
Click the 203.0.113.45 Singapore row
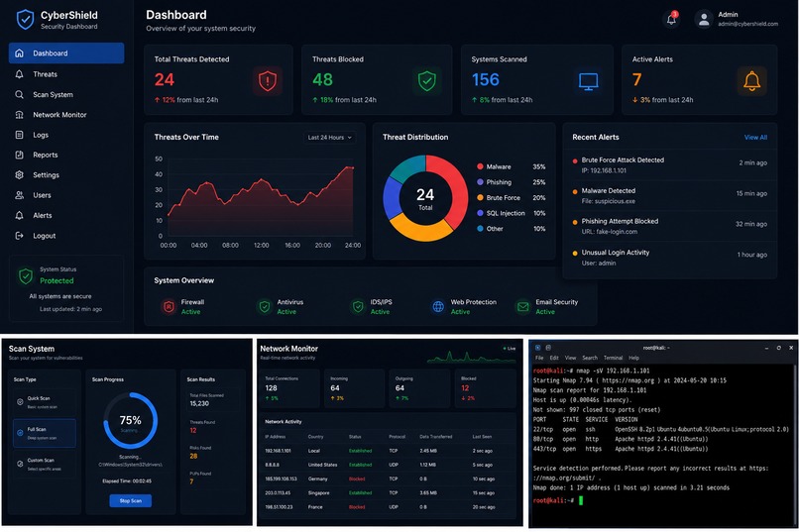click(x=386, y=493)
